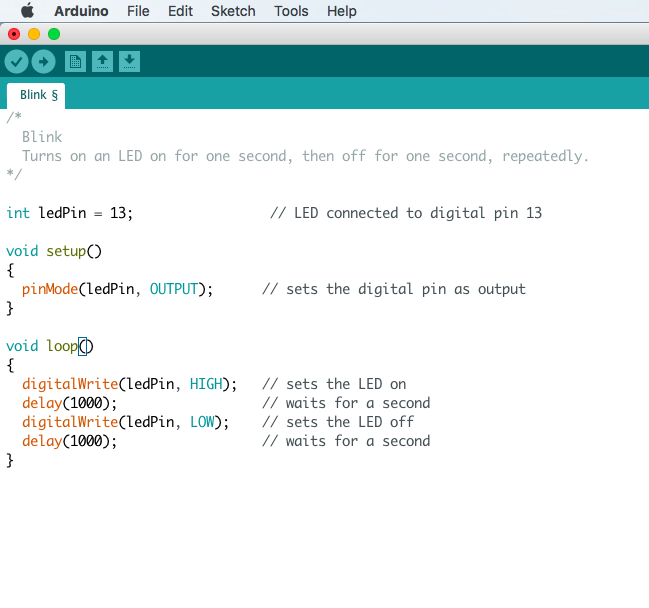Click 'digitalWrite(ledPin, HIGH);' statement
Image resolution: width=649 pixels, height=608 pixels.
click(x=130, y=384)
